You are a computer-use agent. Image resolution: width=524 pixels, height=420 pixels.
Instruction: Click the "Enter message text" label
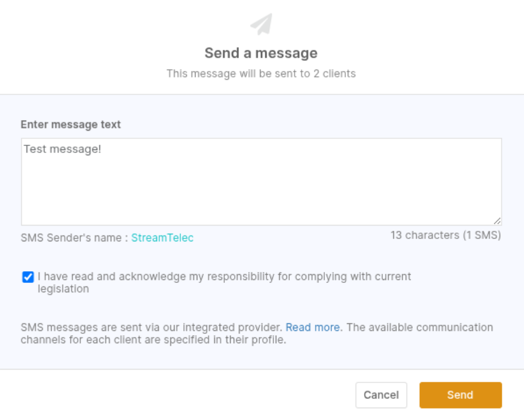pyautogui.click(x=71, y=125)
